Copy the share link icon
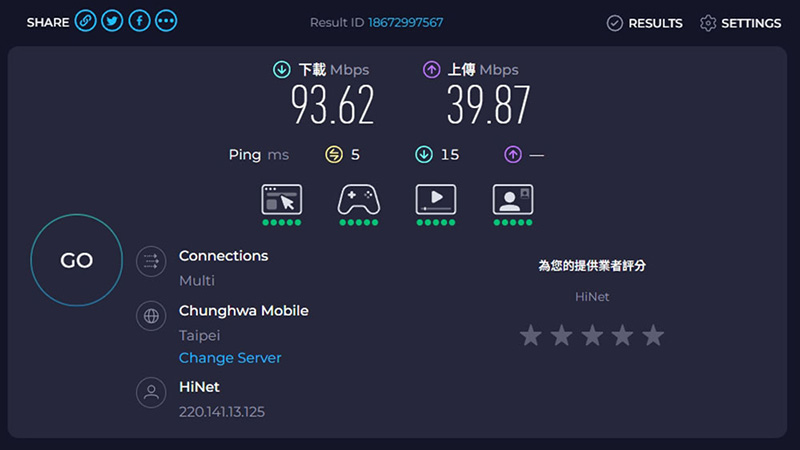This screenshot has width=800, height=450. 87,22
